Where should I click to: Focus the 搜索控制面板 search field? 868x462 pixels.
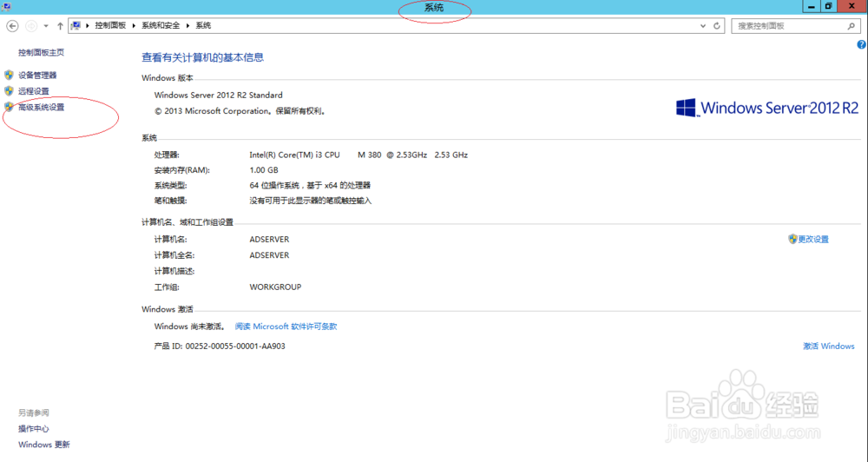(x=796, y=25)
